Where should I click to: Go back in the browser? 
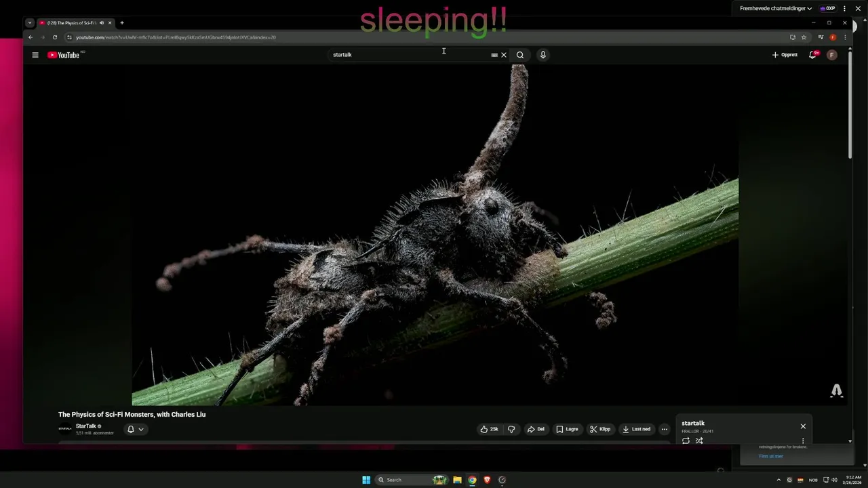pyautogui.click(x=30, y=37)
